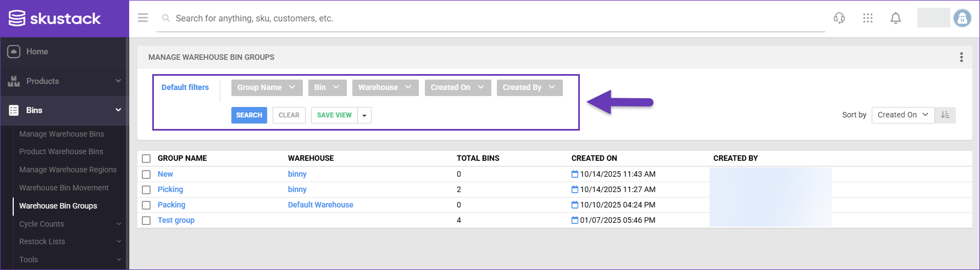Click the hamburger menu icon
This screenshot has height=270, width=980.
[x=143, y=18]
